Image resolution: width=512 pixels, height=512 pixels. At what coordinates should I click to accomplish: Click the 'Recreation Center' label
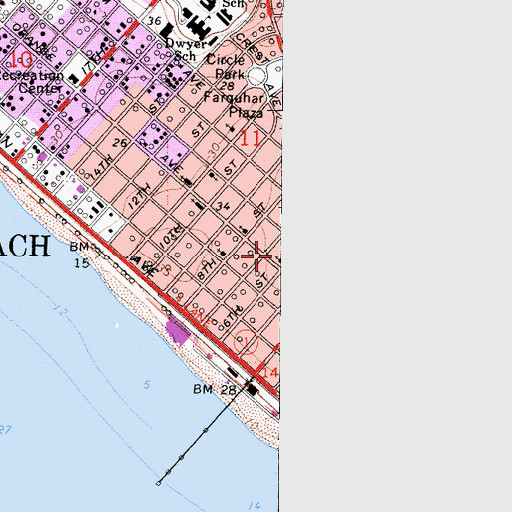32,82
